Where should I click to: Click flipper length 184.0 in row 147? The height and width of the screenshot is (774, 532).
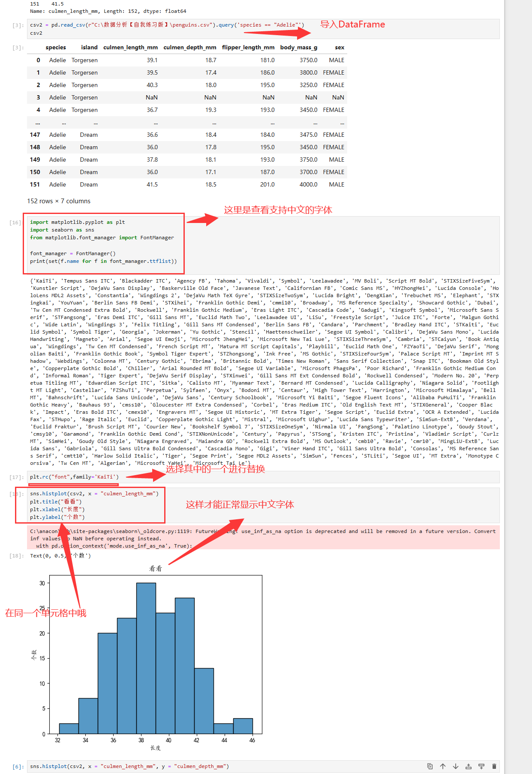(x=268, y=135)
